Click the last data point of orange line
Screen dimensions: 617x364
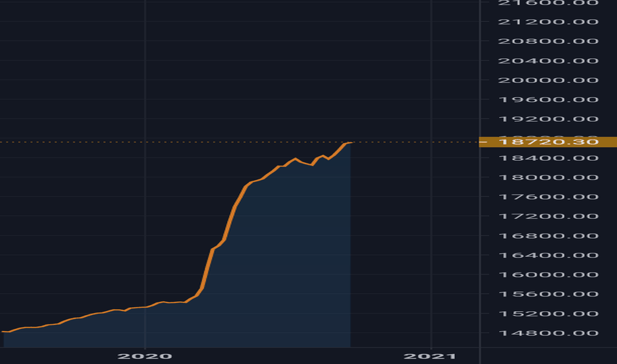351,142
